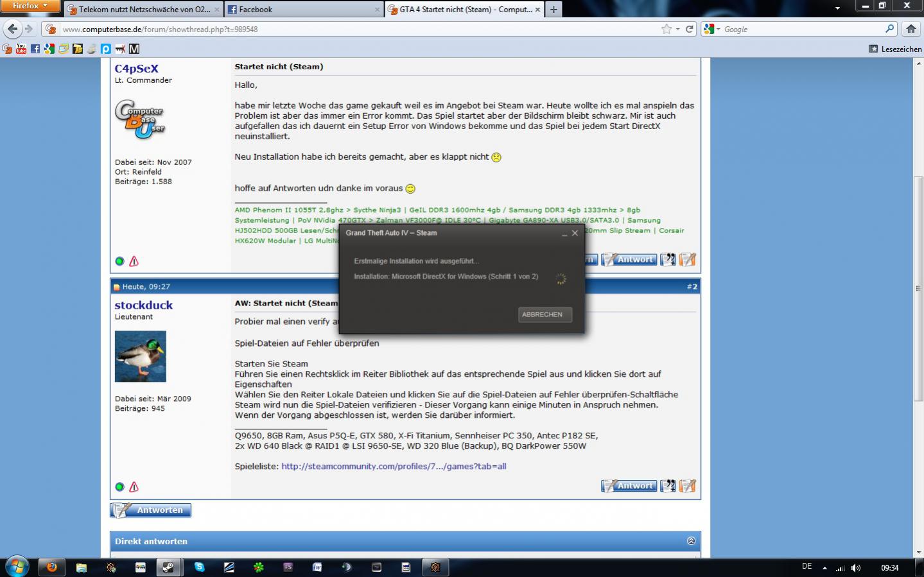Open the Firefox home page icon
This screenshot has height=577, width=924.
click(x=911, y=29)
